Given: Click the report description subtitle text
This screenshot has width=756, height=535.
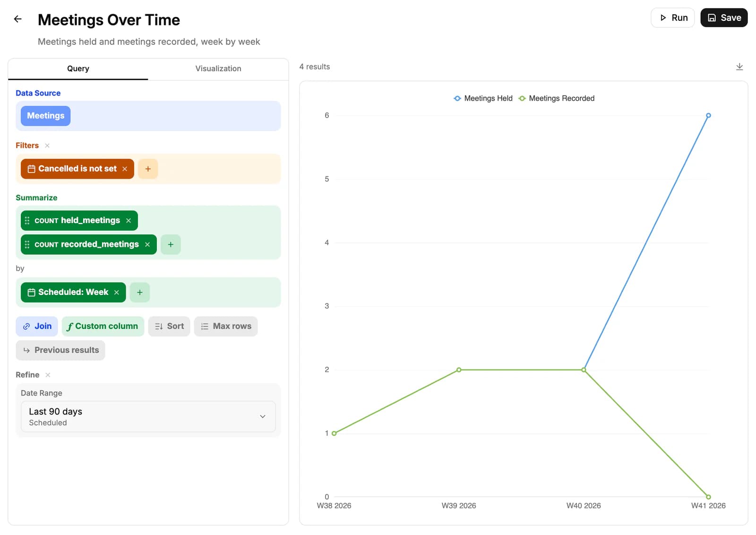Looking at the screenshot, I should tap(149, 42).
